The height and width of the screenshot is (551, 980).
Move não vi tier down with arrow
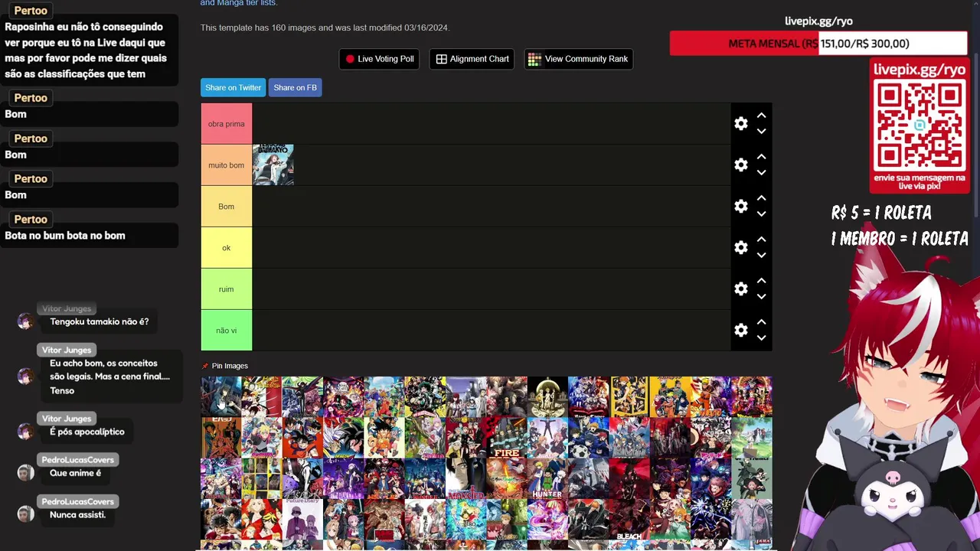761,337
